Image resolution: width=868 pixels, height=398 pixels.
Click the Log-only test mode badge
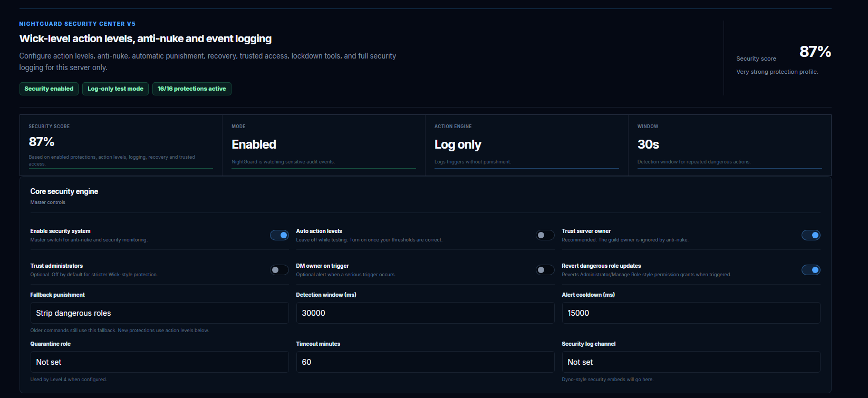pos(115,89)
